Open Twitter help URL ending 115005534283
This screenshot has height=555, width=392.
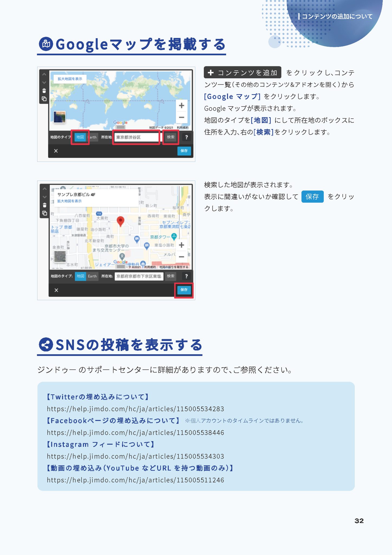tap(135, 409)
